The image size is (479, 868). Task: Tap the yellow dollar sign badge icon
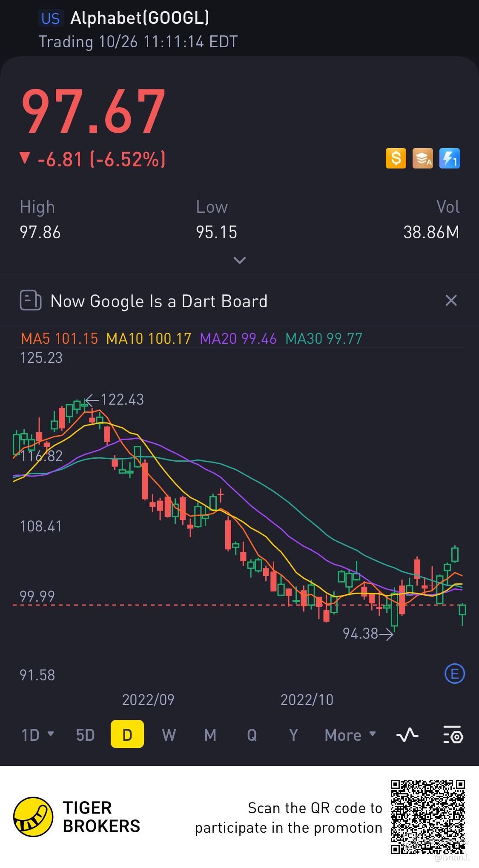click(396, 158)
